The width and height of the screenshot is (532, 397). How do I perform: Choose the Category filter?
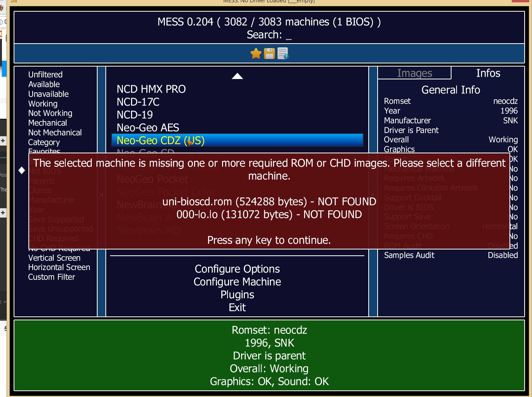(x=44, y=142)
